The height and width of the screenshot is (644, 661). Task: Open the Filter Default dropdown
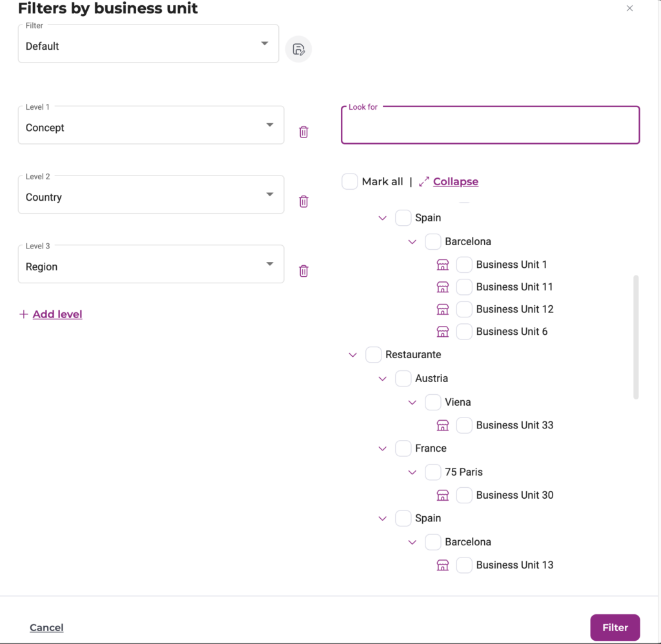pyautogui.click(x=148, y=44)
